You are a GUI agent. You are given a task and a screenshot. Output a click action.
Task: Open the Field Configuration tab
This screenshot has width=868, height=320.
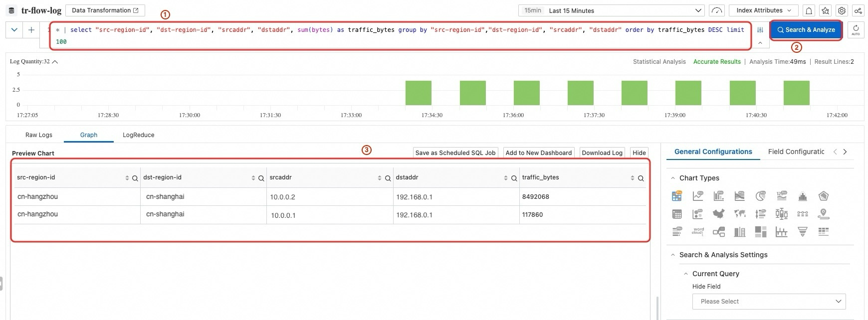pyautogui.click(x=796, y=152)
